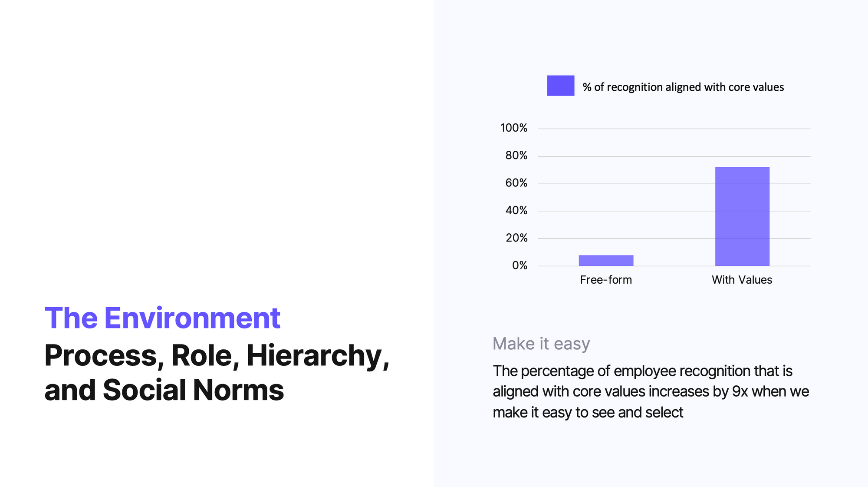
Task: Click the last line make it easy to see
Action: 588,412
